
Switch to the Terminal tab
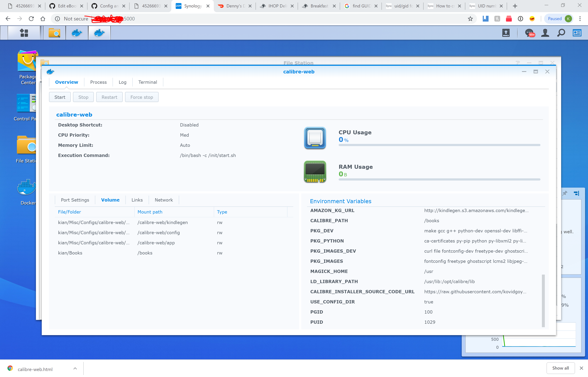pos(147,82)
